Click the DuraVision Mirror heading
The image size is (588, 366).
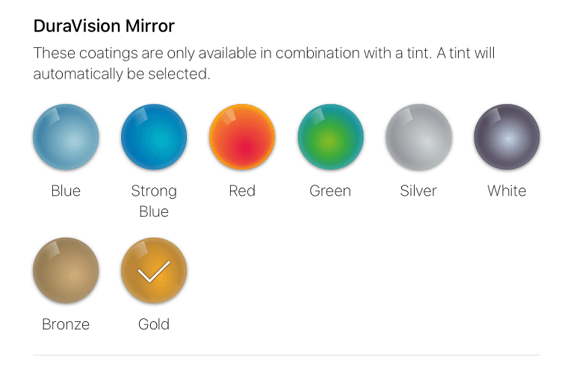[x=104, y=27]
